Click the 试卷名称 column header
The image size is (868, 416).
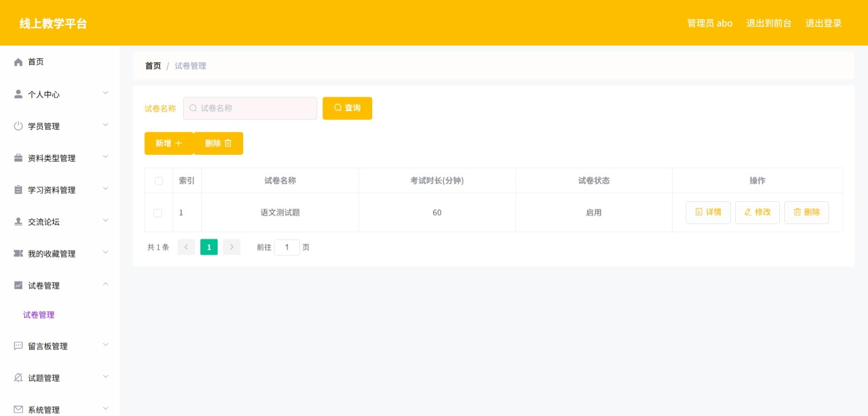[x=280, y=181]
